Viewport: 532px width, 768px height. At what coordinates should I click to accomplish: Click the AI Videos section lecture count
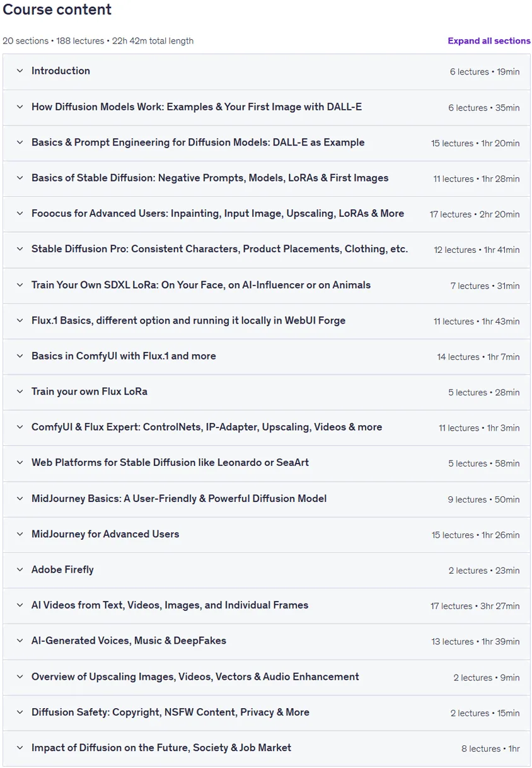[x=451, y=606]
